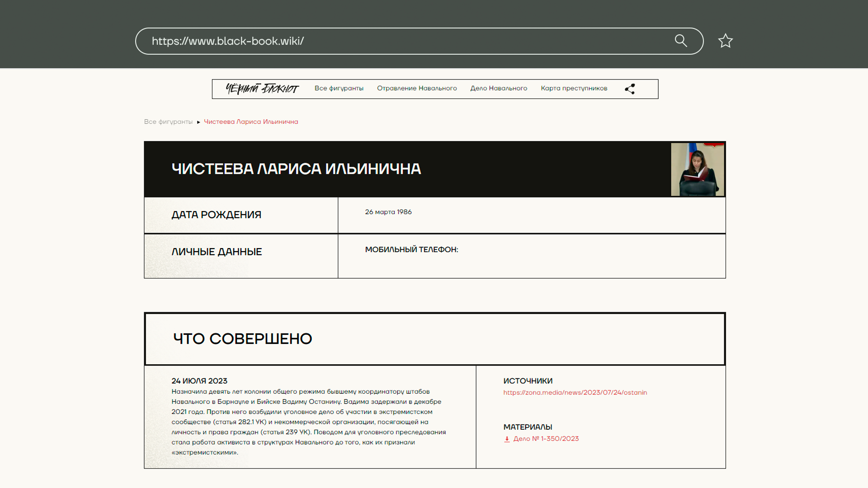Click the birth date 26 марта 1986

coord(388,212)
